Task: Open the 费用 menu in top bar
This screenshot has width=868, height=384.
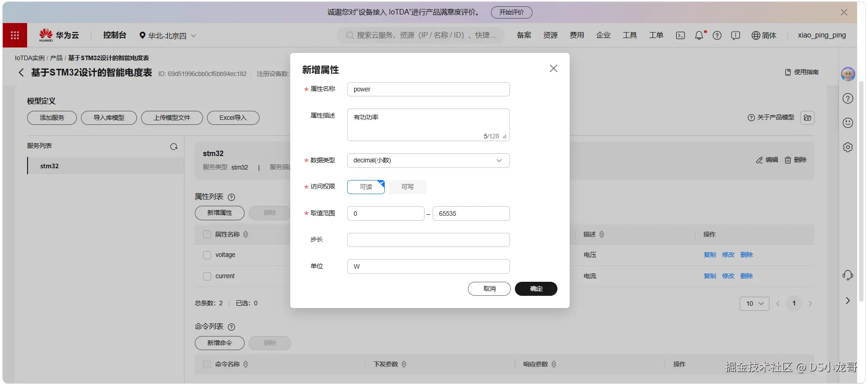Action: (576, 35)
